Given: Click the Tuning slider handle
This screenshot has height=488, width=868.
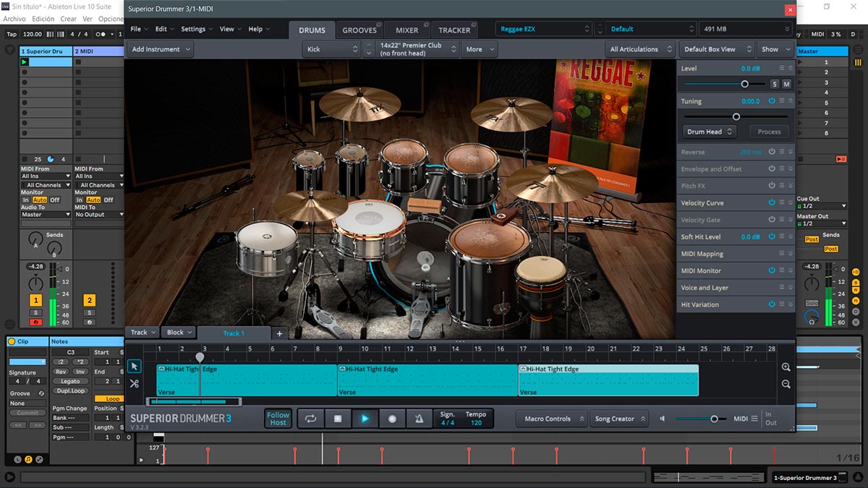Looking at the screenshot, I should (x=736, y=116).
